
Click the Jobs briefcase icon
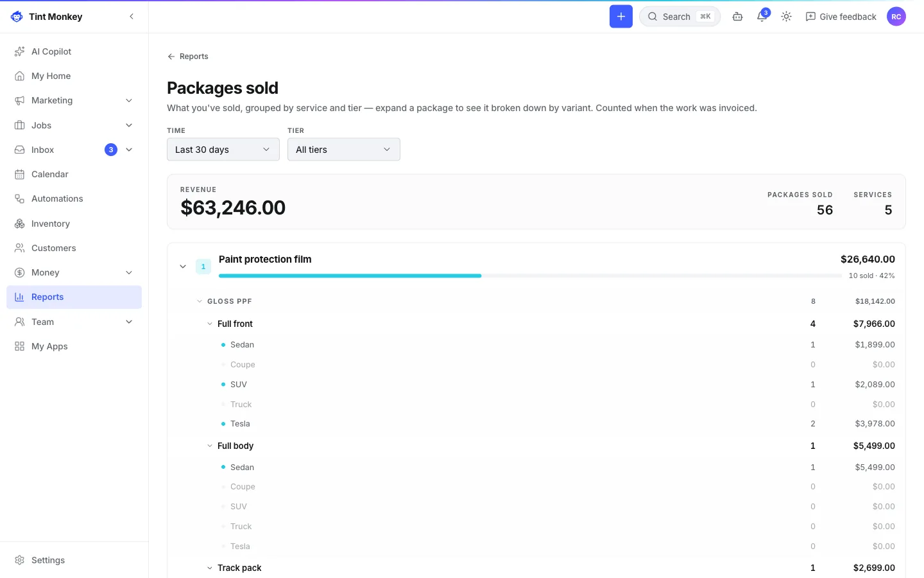point(20,125)
